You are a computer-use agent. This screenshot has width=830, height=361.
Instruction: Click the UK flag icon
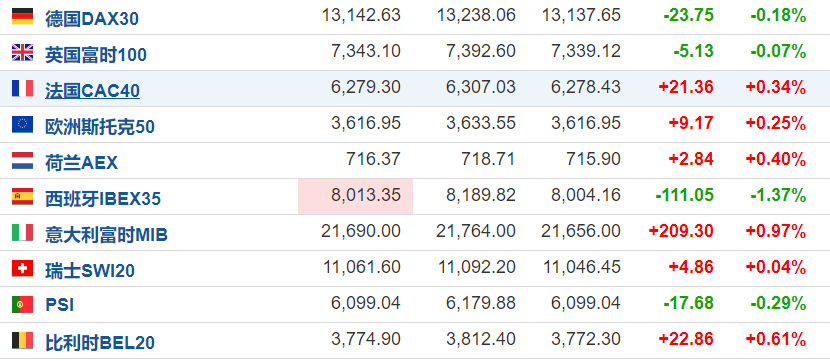[22, 53]
